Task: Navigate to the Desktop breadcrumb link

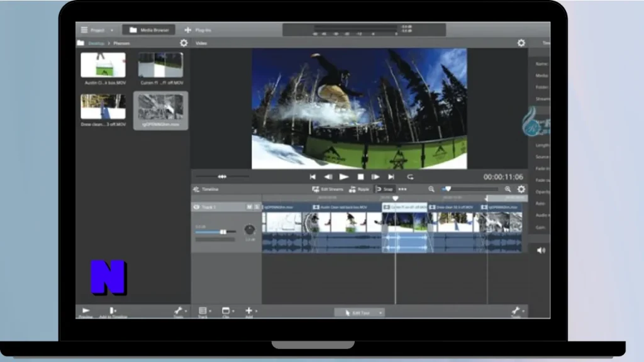Action: click(96, 43)
